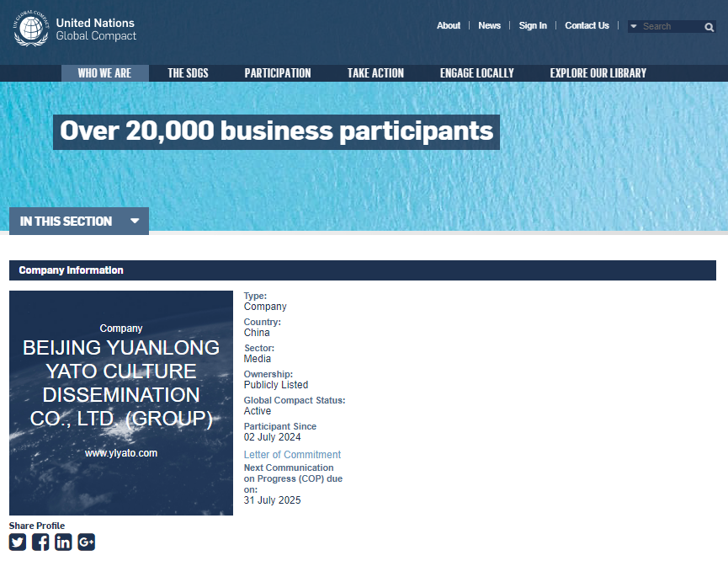This screenshot has height=561, width=728.
Task: Open the search filter dropdown arrow
Action: 633,26
